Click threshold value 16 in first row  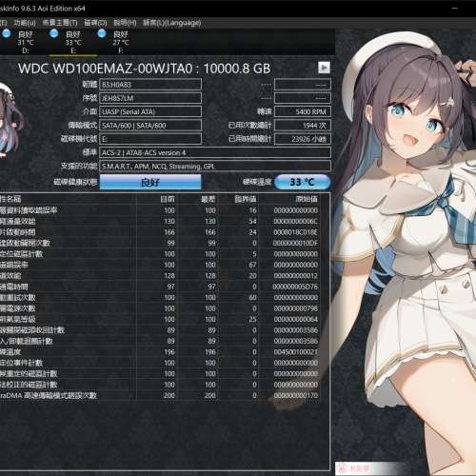pos(253,210)
